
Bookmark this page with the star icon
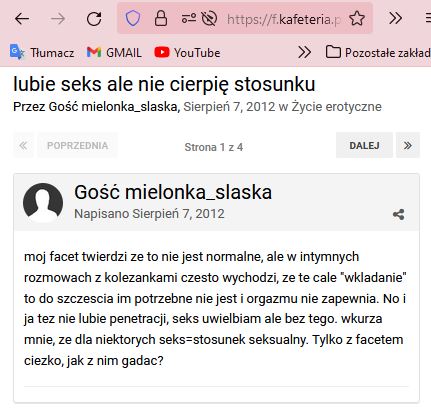[x=357, y=18]
